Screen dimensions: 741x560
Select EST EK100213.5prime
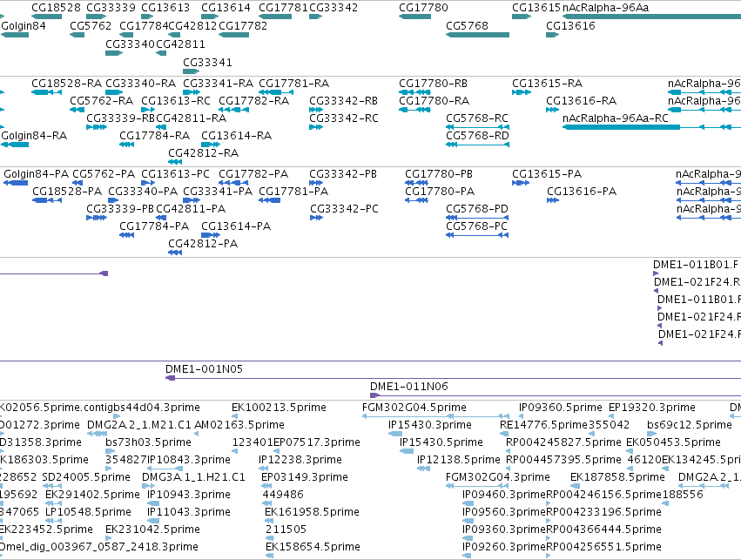[234, 416]
